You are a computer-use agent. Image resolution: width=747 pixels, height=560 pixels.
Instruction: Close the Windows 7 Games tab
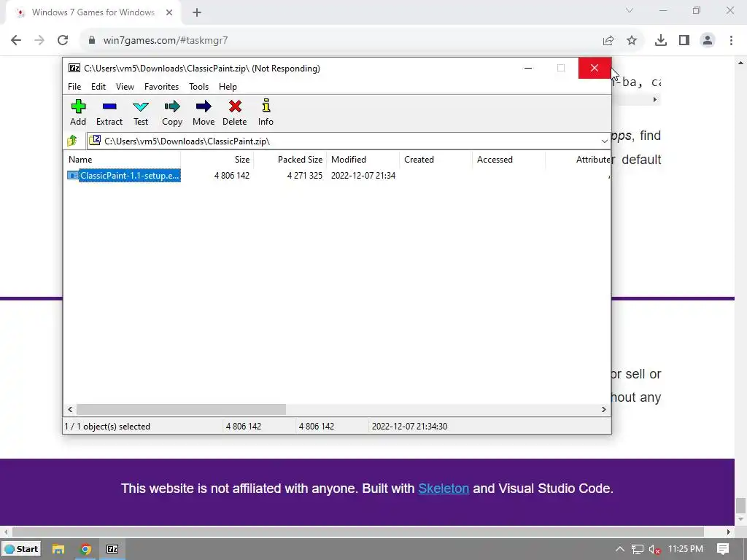[x=169, y=12]
